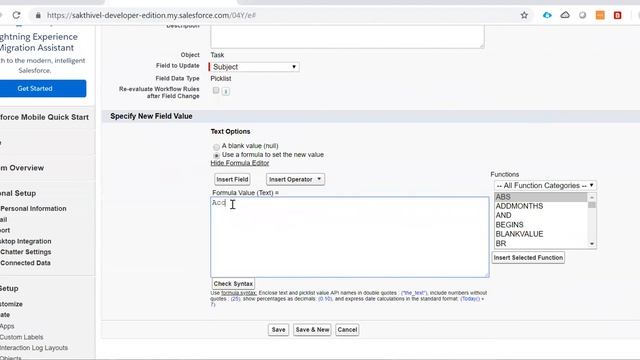The image size is (640, 360).
Task: Open Customize in sidebar
Action: [11, 304]
